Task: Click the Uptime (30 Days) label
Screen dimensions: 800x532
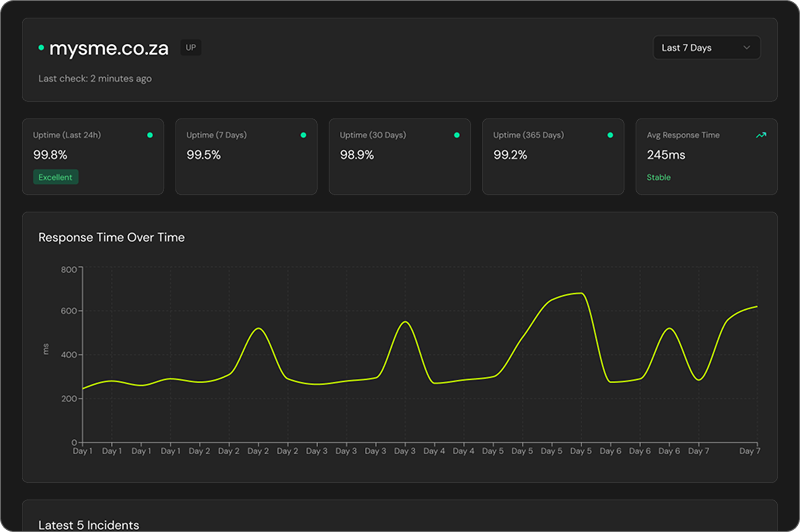Action: click(x=373, y=135)
